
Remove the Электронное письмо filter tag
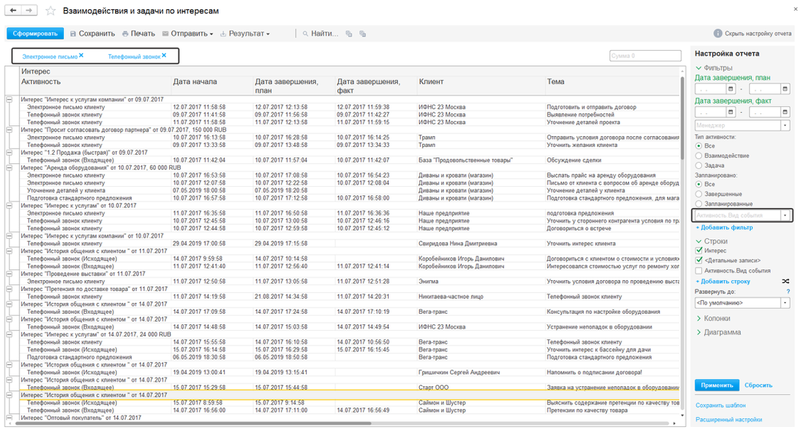pyautogui.click(x=80, y=56)
